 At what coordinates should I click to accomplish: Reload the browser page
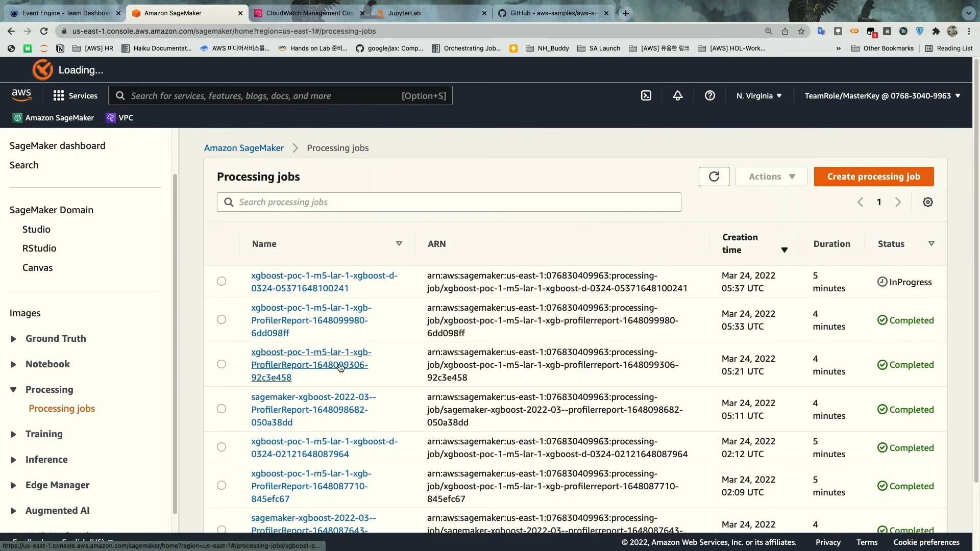click(44, 31)
